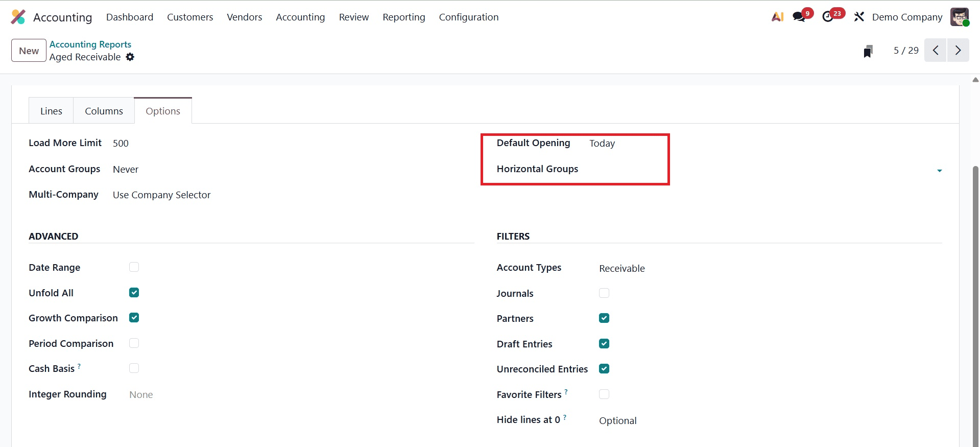The width and height of the screenshot is (980, 447).
Task: Uncheck the Unfold All checkbox
Action: coord(134,293)
